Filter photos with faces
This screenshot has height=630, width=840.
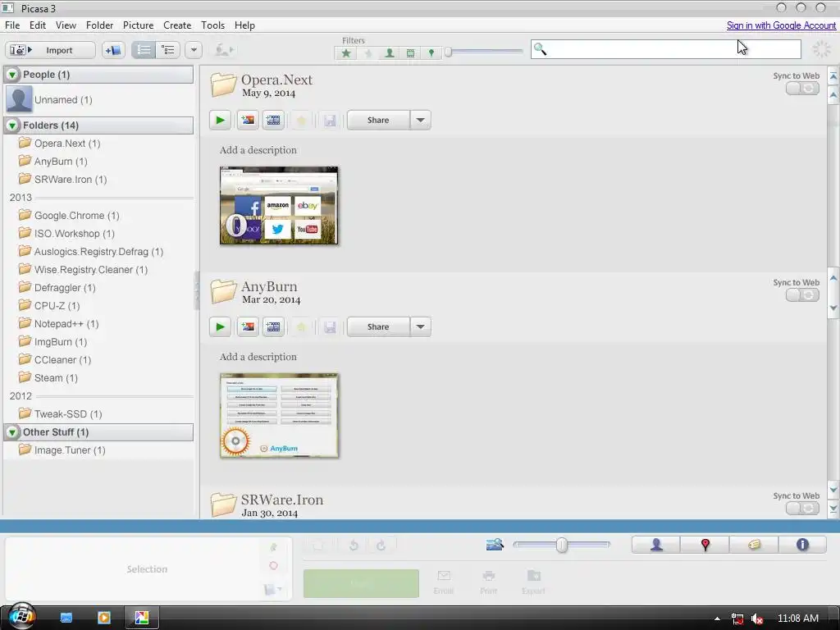coord(390,53)
